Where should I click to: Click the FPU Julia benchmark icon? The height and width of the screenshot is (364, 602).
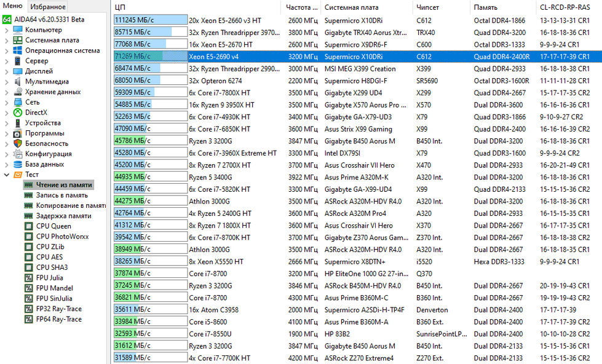pos(28,277)
